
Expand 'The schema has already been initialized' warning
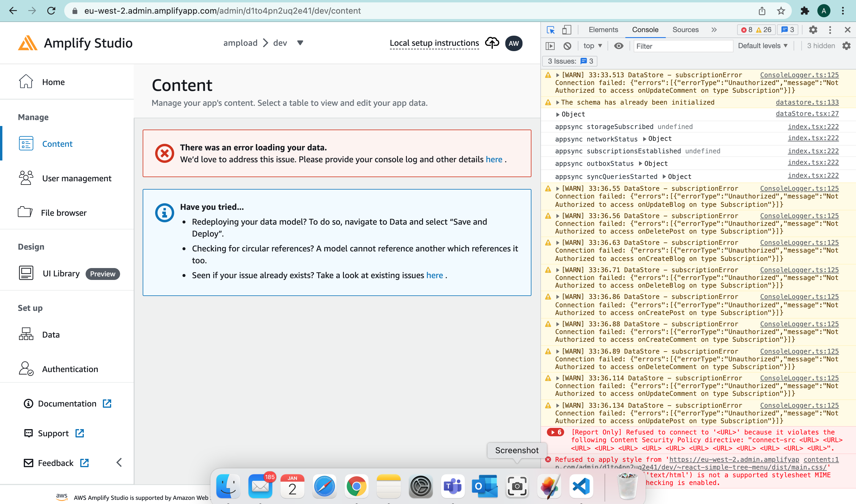[557, 102]
